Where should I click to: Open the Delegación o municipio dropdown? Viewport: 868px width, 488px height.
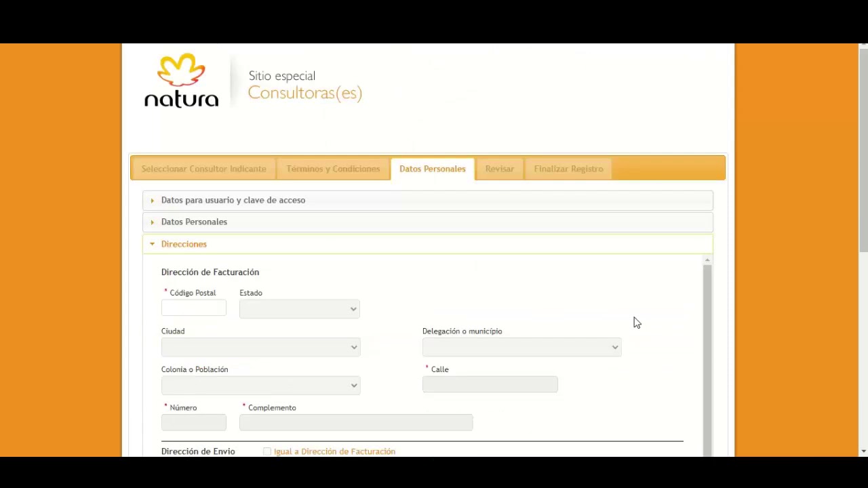[x=521, y=347]
